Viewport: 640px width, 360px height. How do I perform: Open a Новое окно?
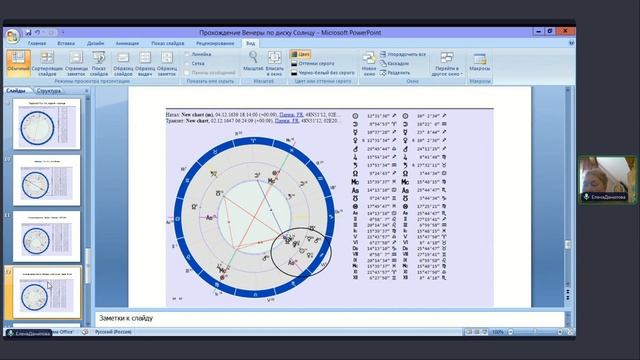point(369,63)
